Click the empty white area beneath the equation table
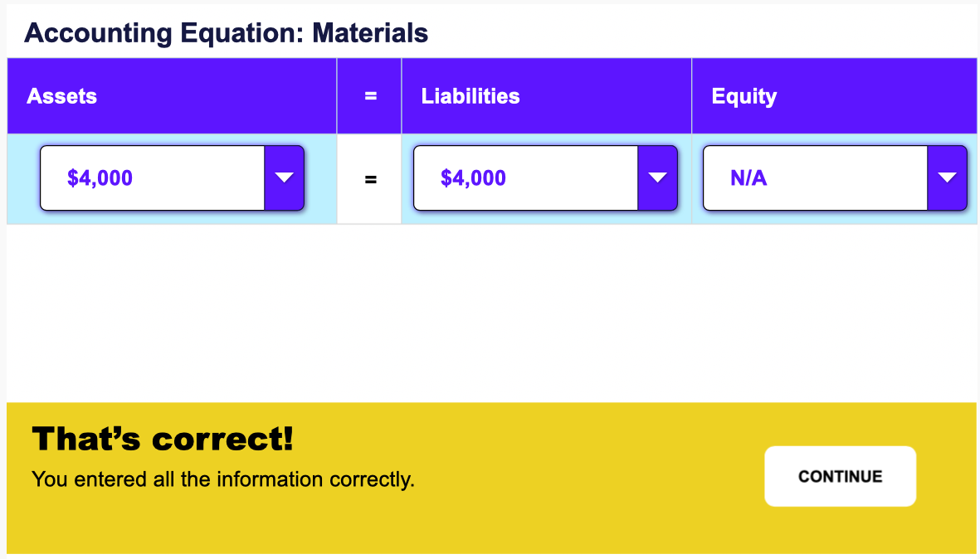Viewport: 980px width, 559px height. pos(490,315)
